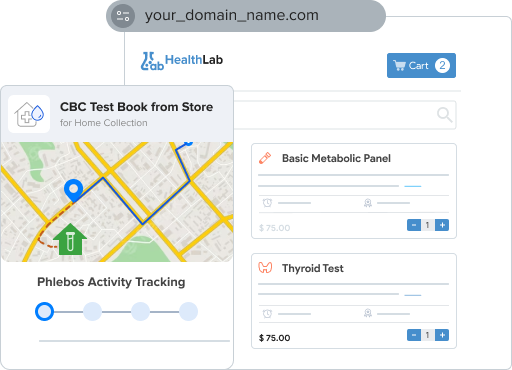Image resolution: width=512 pixels, height=370 pixels.
Task: Increase Thyroid Test quantity
Action: coord(442,335)
